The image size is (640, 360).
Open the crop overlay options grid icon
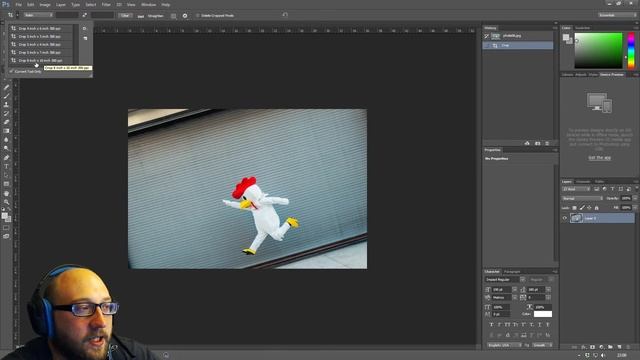[x=173, y=16]
